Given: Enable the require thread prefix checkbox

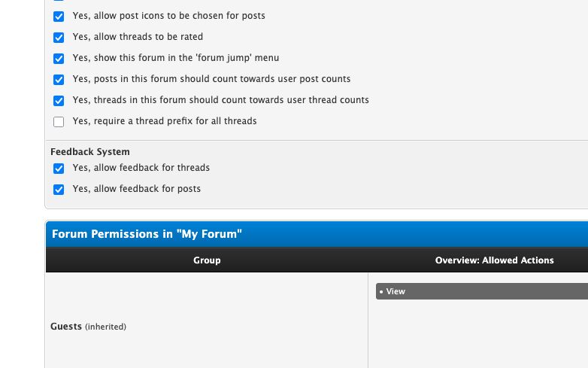Looking at the screenshot, I should [x=59, y=122].
